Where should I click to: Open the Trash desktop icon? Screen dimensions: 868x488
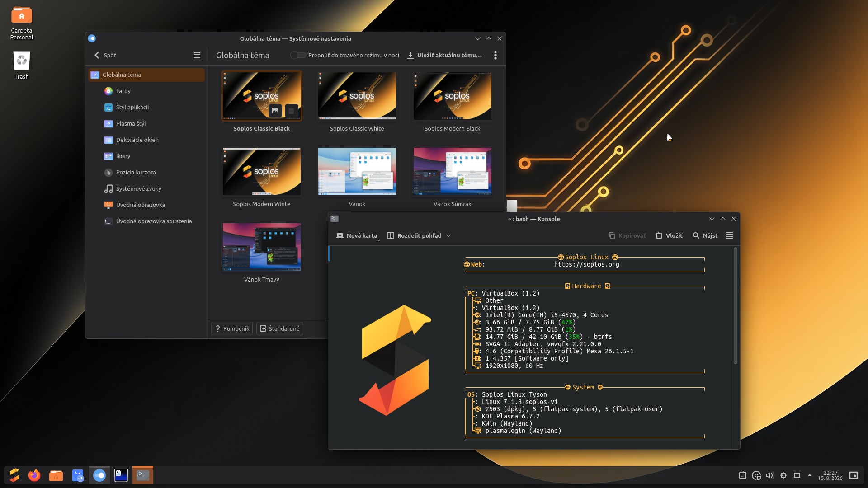22,66
